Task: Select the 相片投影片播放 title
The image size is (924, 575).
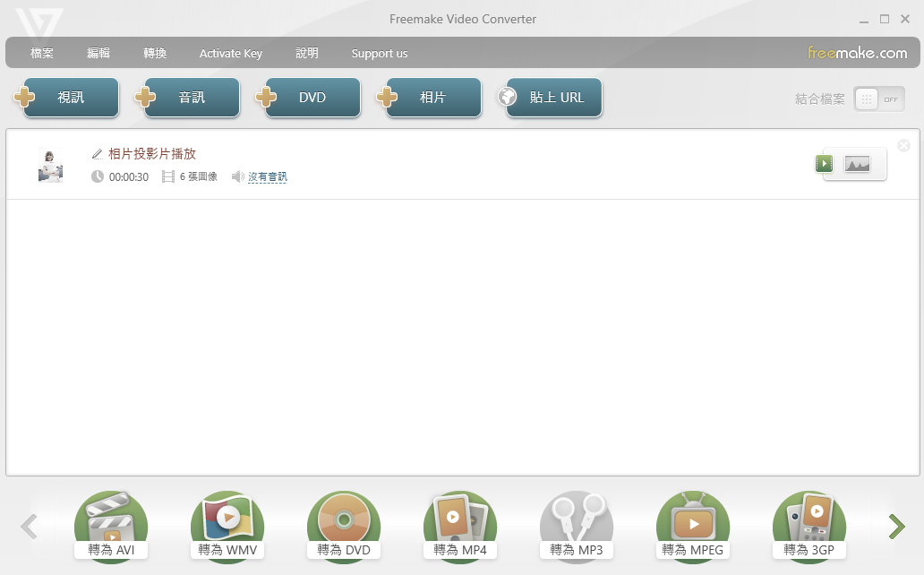Action: coord(152,154)
